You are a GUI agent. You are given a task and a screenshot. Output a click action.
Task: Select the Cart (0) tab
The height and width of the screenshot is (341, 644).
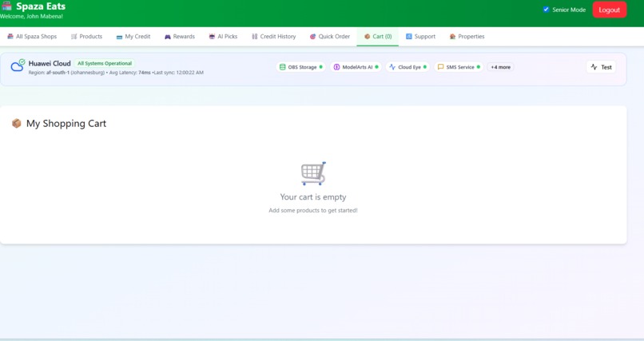(378, 37)
